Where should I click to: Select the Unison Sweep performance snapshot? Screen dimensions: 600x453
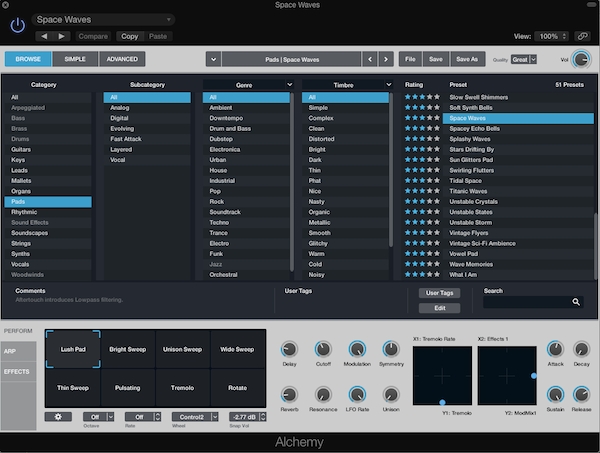tap(183, 349)
